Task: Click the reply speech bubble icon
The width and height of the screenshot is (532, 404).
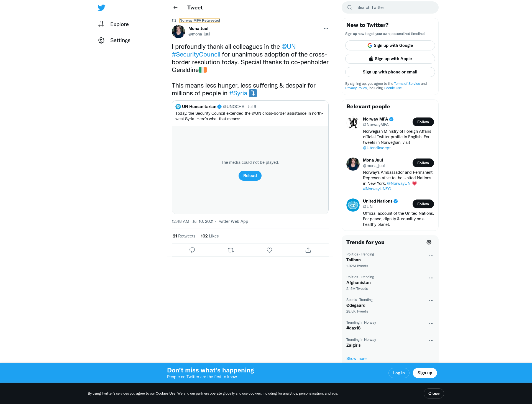Action: pyautogui.click(x=192, y=250)
